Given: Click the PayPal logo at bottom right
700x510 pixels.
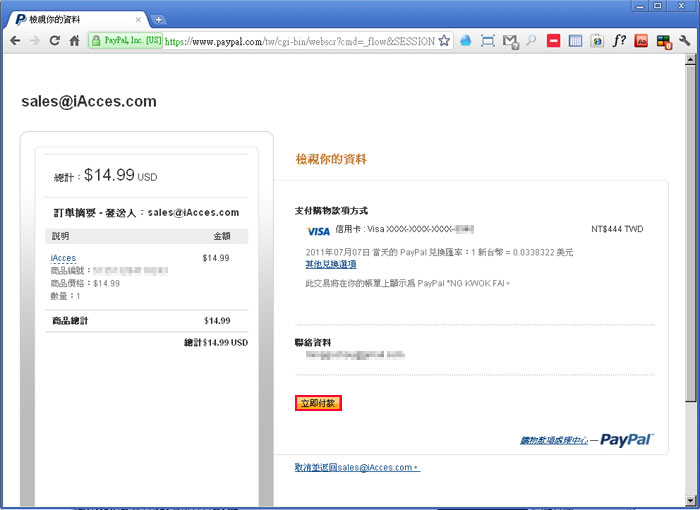Looking at the screenshot, I should click(626, 440).
